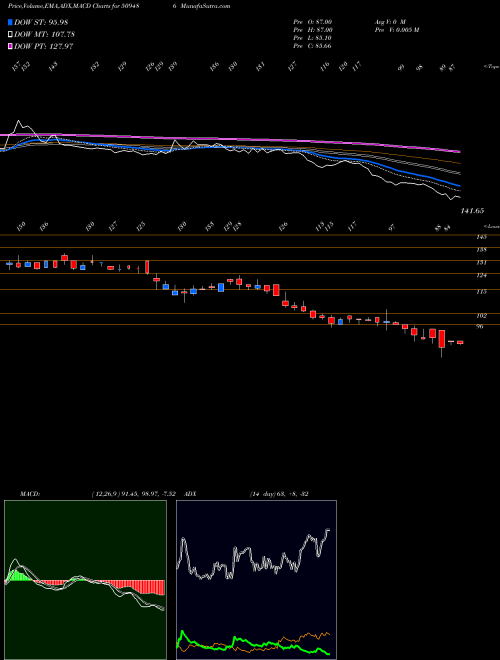Screen dimensions: 500x660
Task: Click the 141.65 value below the EMA chart
Action: 472,211
